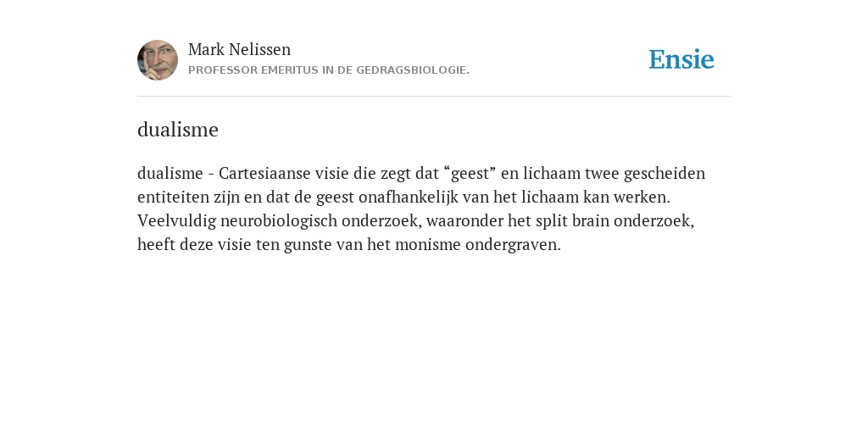Image resolution: width=868 pixels, height=434 pixels.
Task: Click the horizontal divider under the header
Action: (434, 97)
